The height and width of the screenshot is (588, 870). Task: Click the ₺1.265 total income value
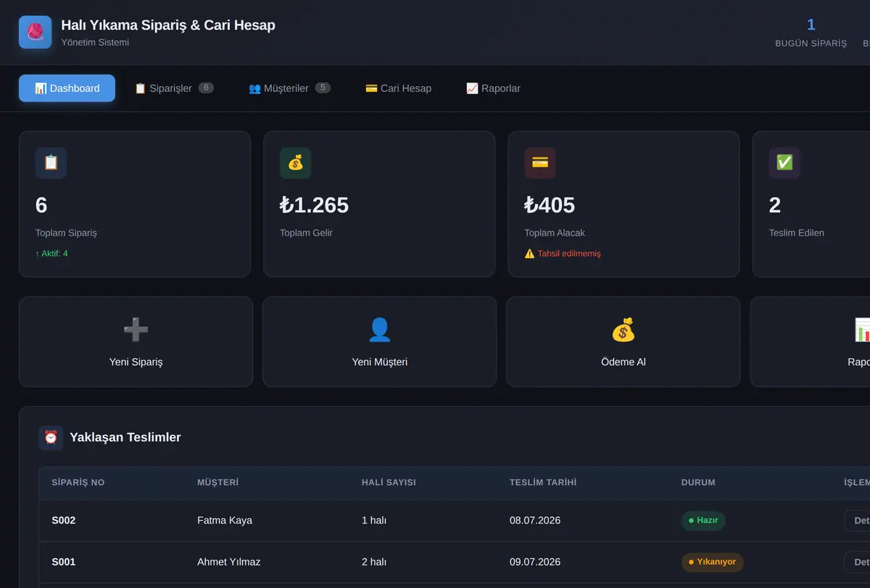315,205
